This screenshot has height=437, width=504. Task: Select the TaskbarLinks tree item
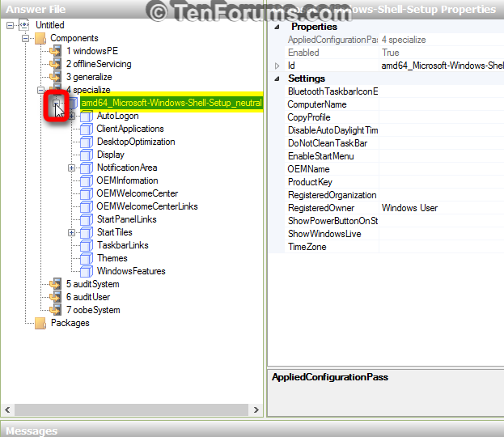123,245
